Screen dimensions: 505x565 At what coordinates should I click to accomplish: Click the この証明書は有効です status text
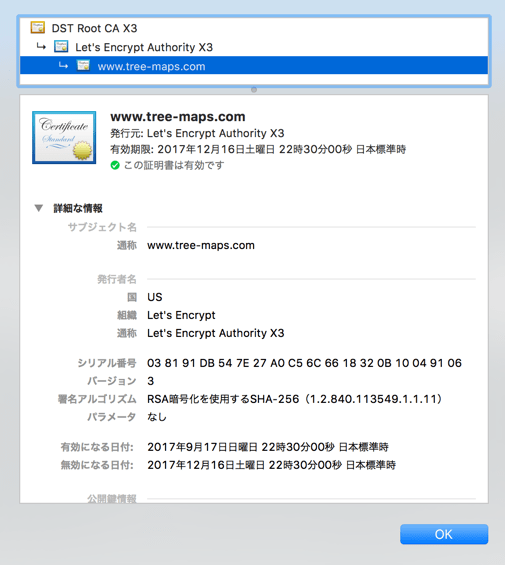point(174,165)
